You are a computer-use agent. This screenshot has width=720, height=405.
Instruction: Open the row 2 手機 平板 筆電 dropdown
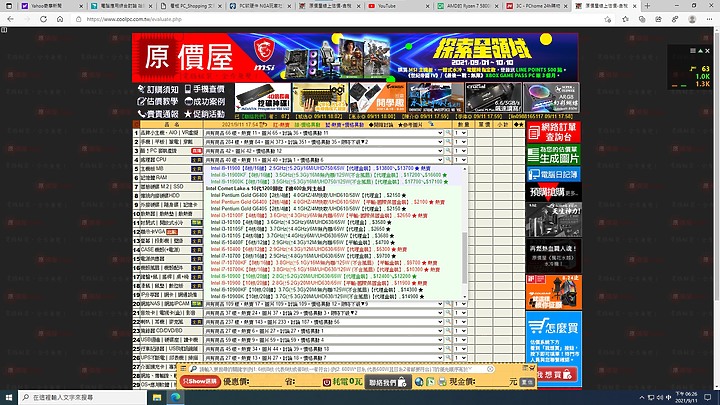[324, 142]
